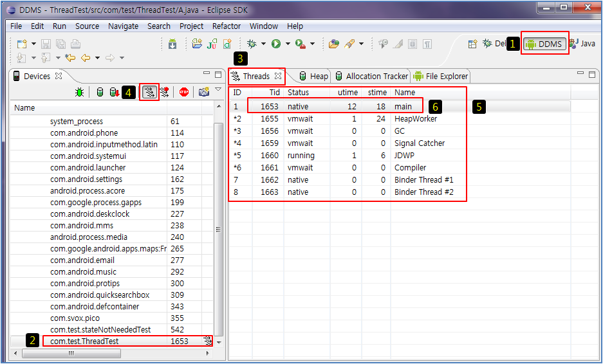Sort threads by the Status column header
This screenshot has height=364, width=603.
pos(298,93)
